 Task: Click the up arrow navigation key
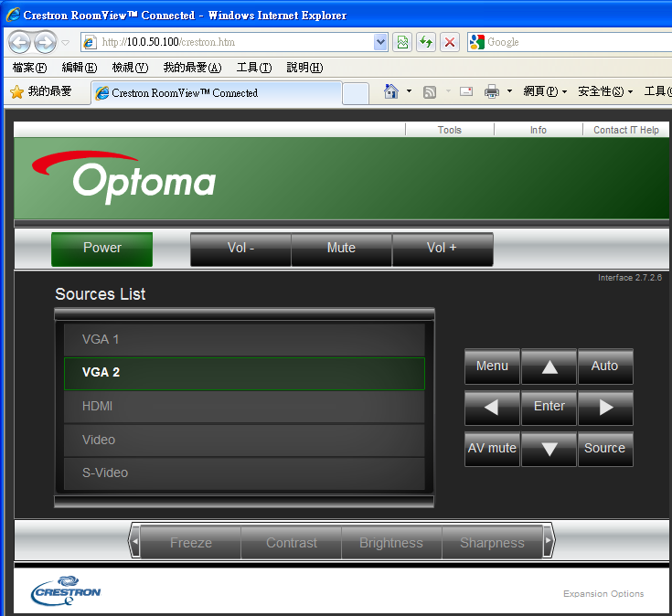(x=549, y=366)
